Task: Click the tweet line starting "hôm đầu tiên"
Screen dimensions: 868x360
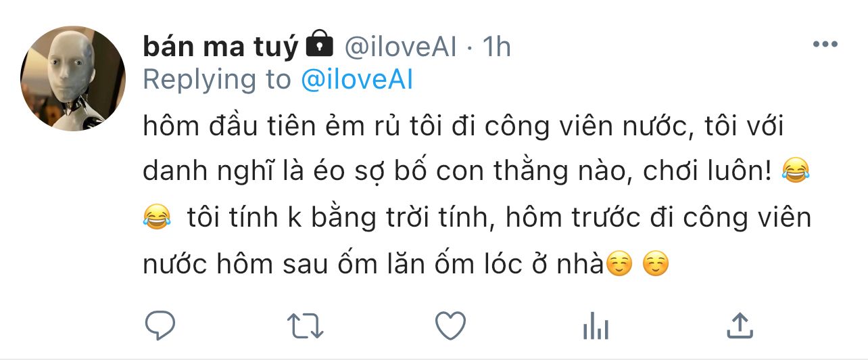Action: (463, 127)
